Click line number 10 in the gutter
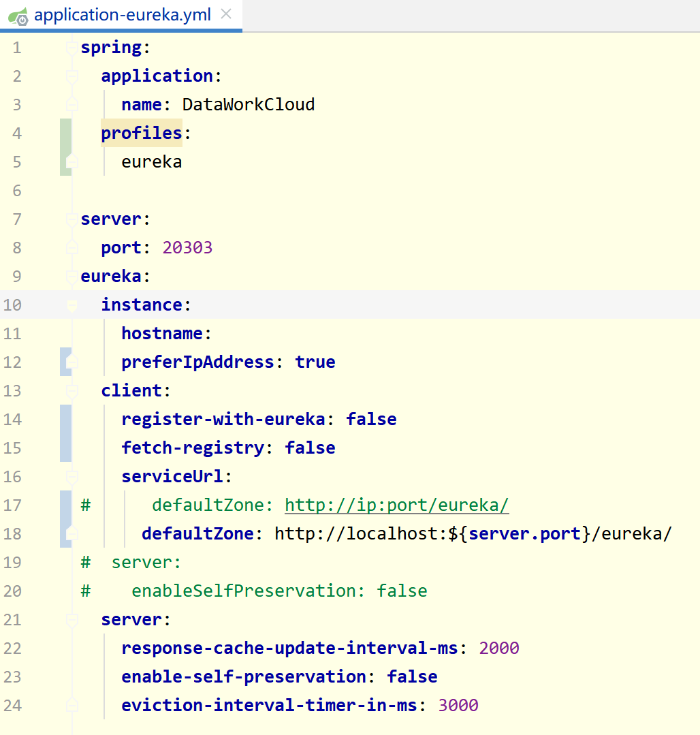Viewport: 700px width, 735px height. (12, 305)
